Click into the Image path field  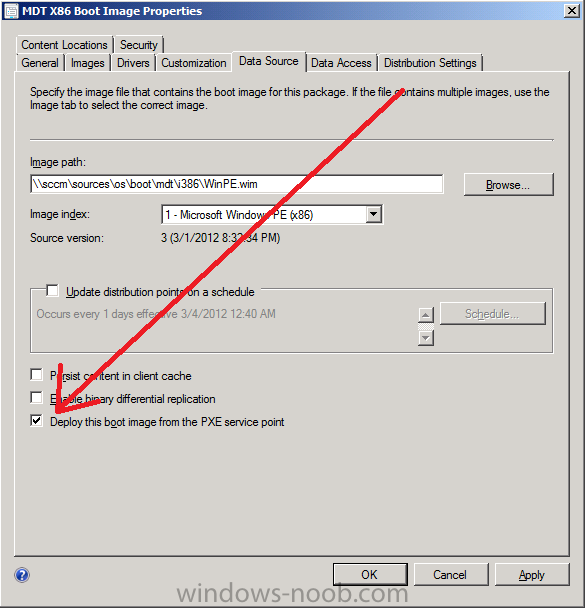coord(236,184)
